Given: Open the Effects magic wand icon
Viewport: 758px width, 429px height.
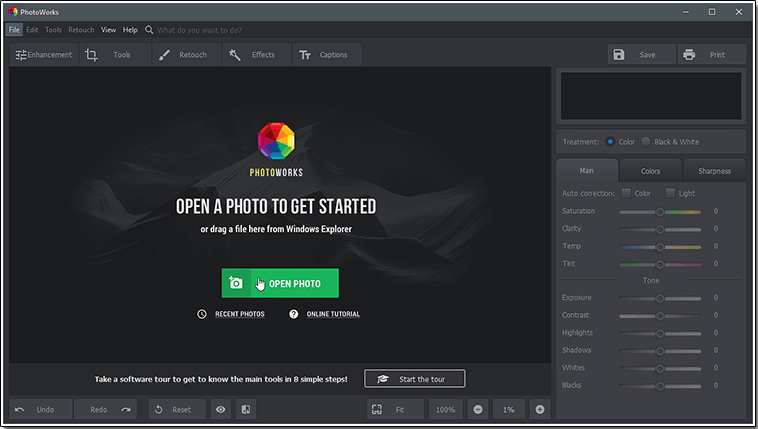Looking at the screenshot, I should click(x=234, y=55).
